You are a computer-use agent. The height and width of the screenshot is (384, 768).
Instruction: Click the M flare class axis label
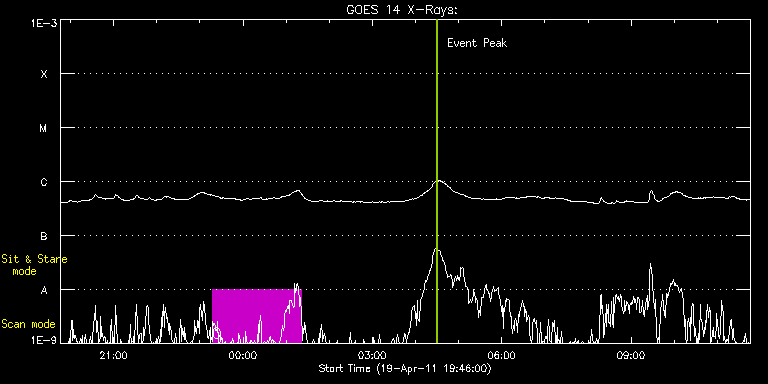click(44, 128)
